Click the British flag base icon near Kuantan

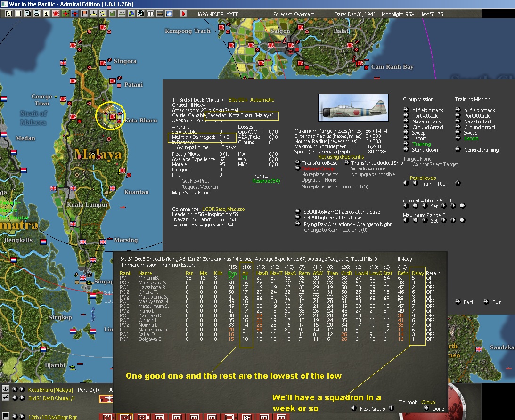point(112,188)
